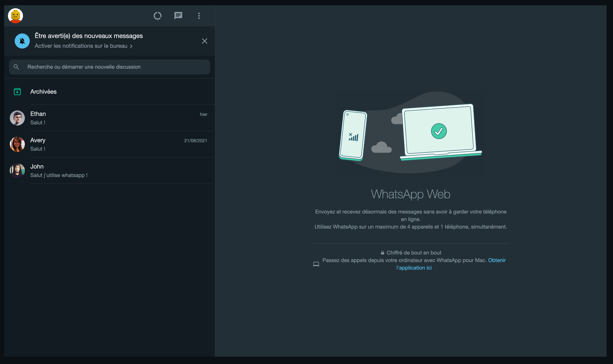Click John's avatar photo
This screenshot has width=613, height=364.
17,171
